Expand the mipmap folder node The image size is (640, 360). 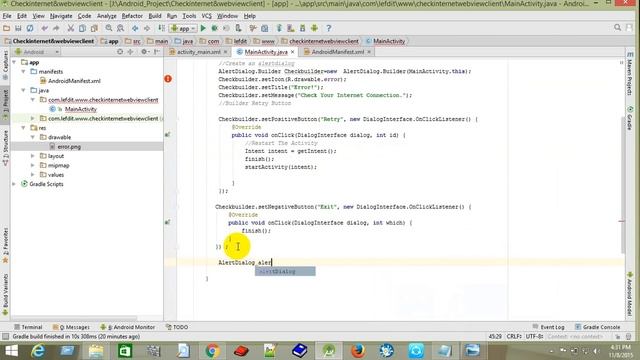click(33, 165)
